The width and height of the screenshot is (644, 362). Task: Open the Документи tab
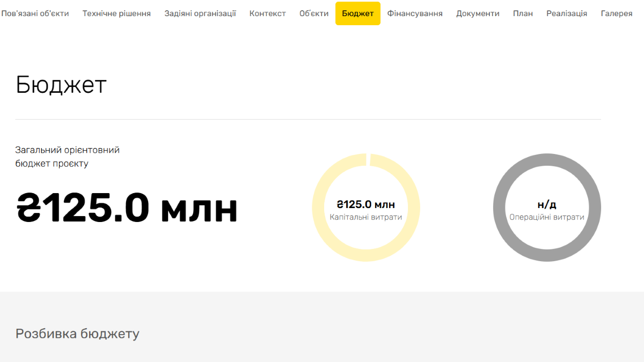point(478,13)
